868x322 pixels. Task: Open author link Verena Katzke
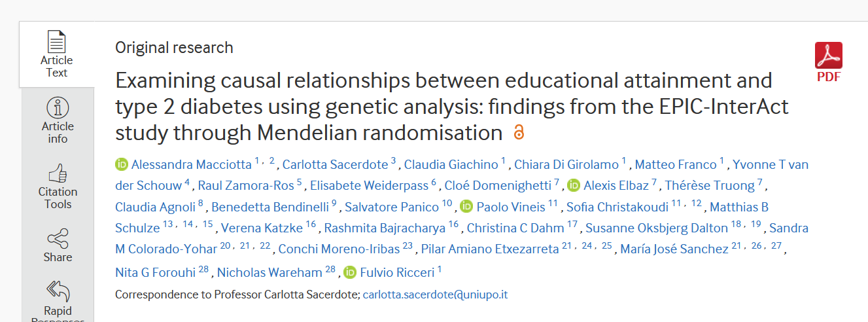pos(262,228)
